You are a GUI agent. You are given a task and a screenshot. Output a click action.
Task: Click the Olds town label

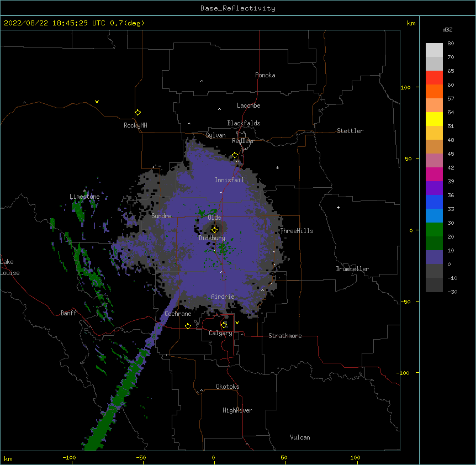[214, 218]
